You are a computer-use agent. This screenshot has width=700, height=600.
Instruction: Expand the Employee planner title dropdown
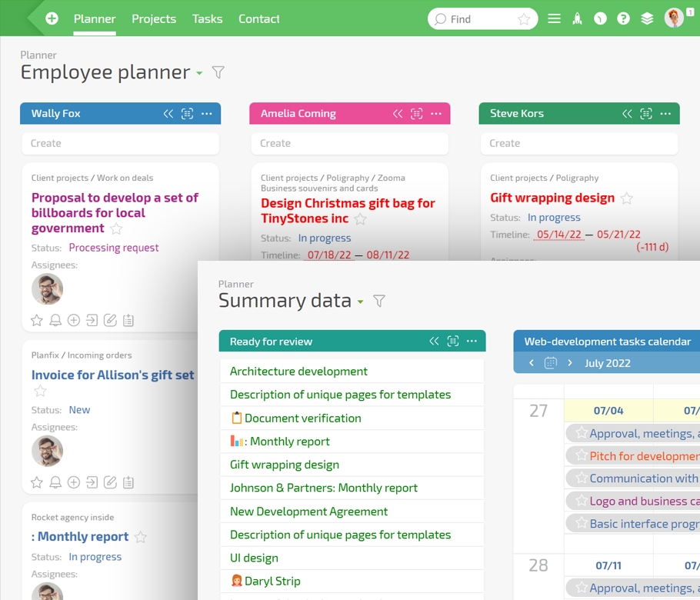(199, 73)
